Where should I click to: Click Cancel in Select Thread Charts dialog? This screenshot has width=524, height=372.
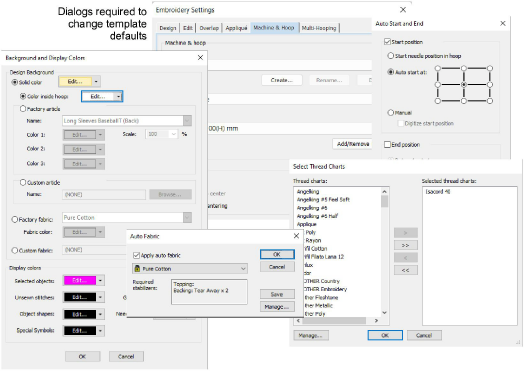[x=424, y=335]
